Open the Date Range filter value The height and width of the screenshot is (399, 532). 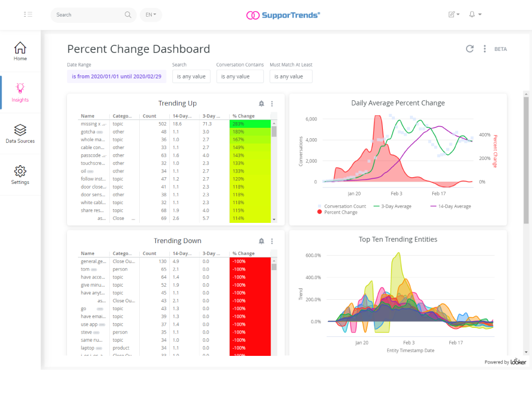[x=116, y=76]
